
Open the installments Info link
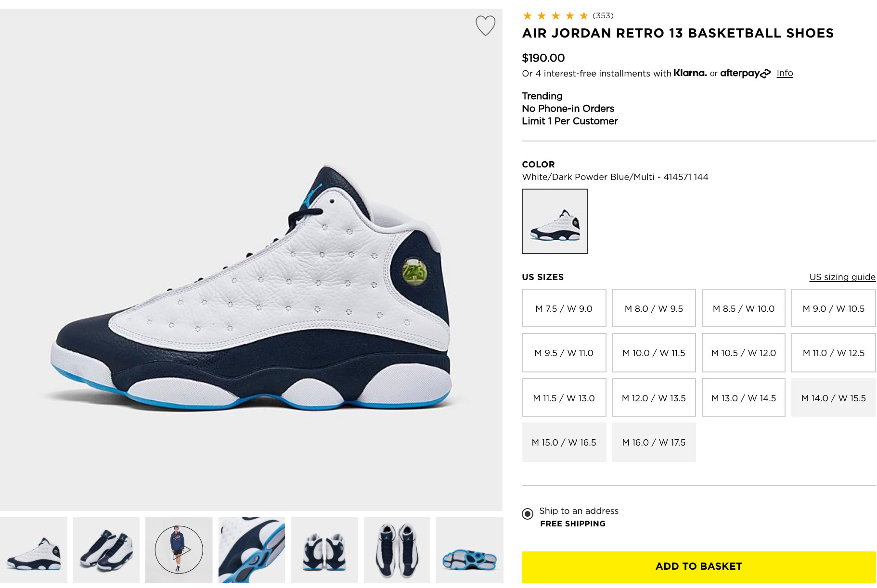785,73
